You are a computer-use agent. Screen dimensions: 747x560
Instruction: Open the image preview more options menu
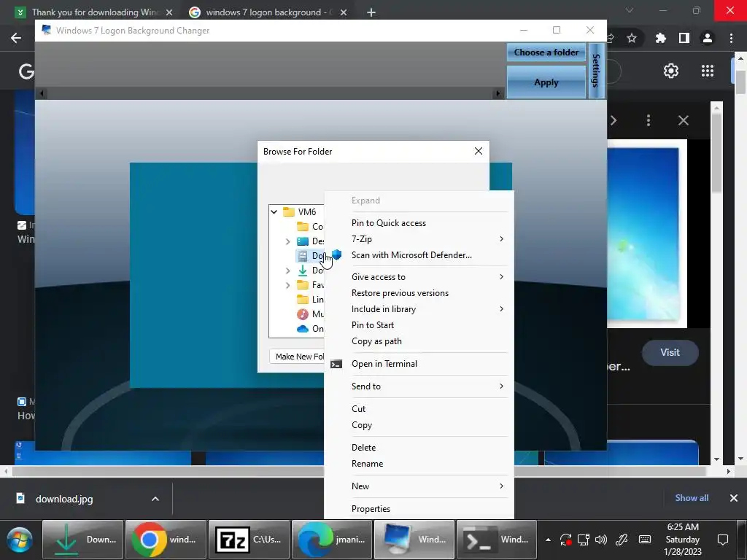pyautogui.click(x=649, y=120)
